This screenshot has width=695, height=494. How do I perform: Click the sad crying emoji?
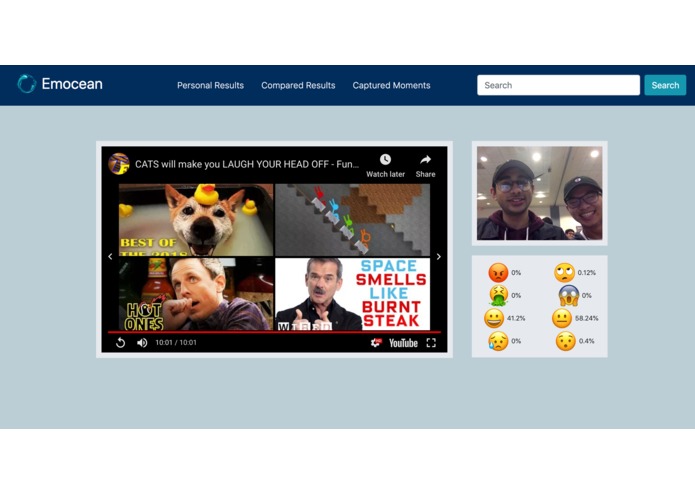(498, 341)
